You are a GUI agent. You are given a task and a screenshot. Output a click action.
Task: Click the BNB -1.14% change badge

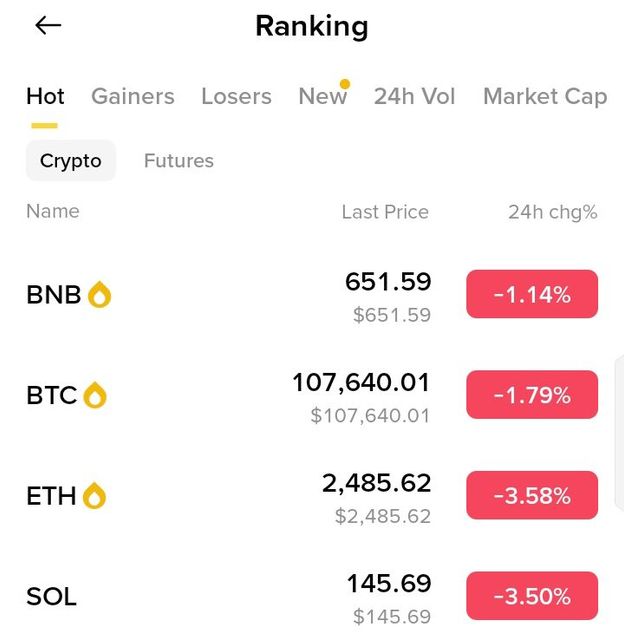pos(532,294)
